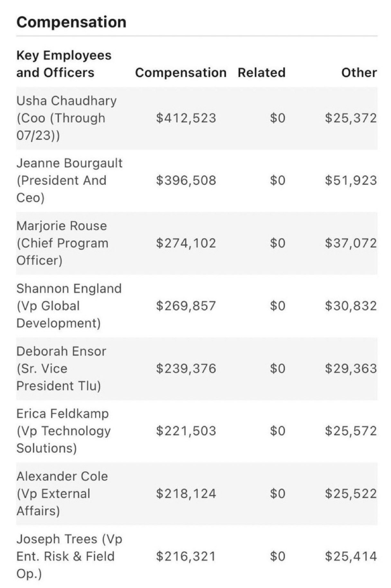
Task: Select the $269,857 compensation figure
Action: pos(186,306)
